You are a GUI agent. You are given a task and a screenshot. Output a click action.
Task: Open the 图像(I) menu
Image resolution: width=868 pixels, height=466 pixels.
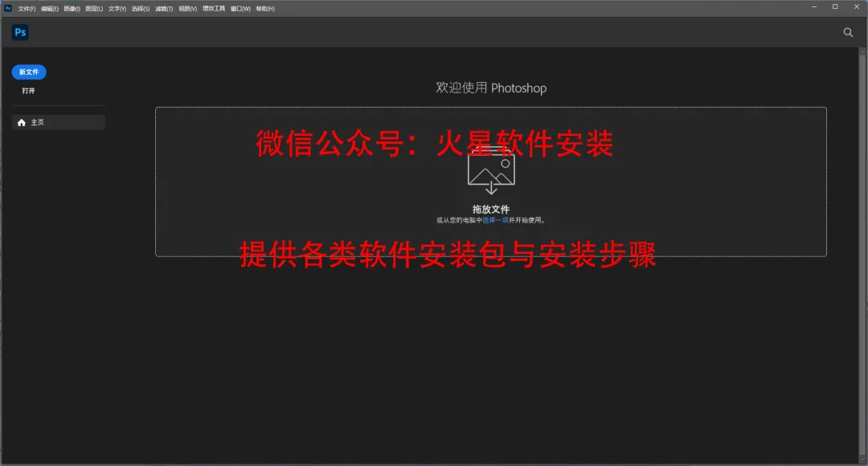[72, 9]
